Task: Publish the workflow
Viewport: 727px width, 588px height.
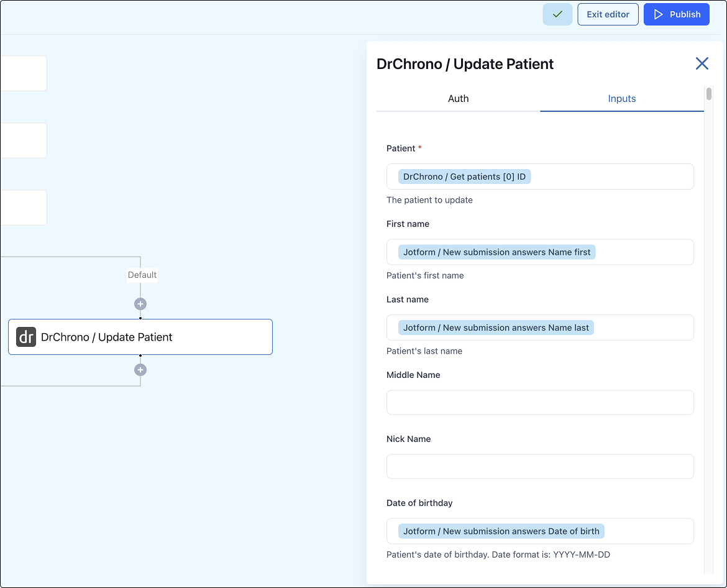Action: click(x=677, y=14)
